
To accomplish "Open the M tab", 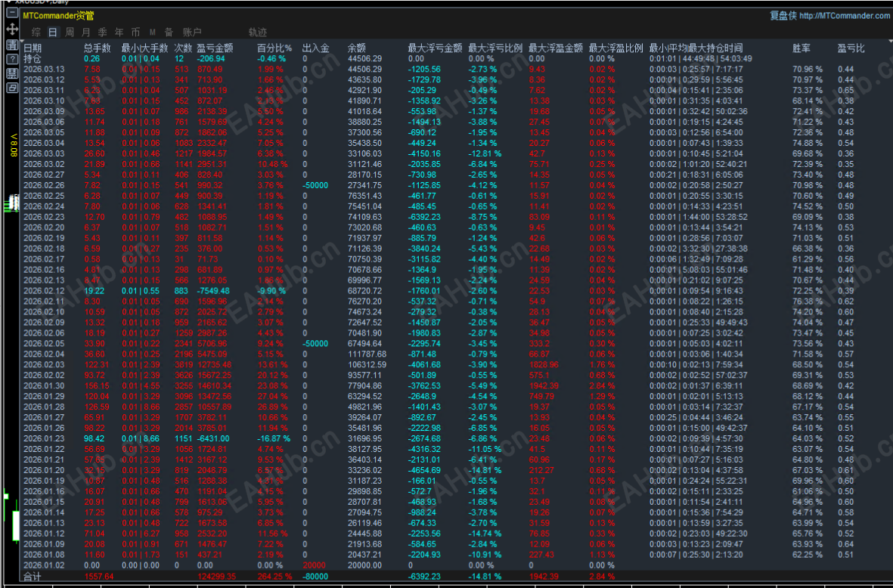I will click(x=152, y=32).
